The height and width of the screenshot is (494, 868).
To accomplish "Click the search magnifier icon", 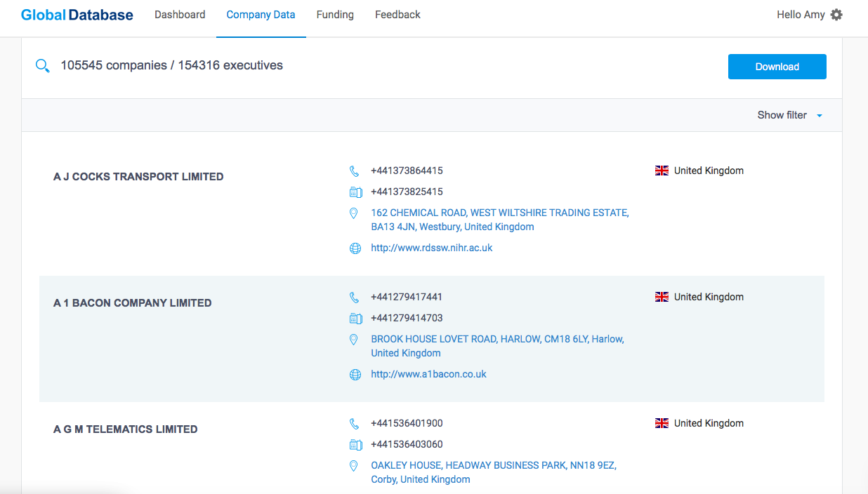I will click(x=43, y=66).
